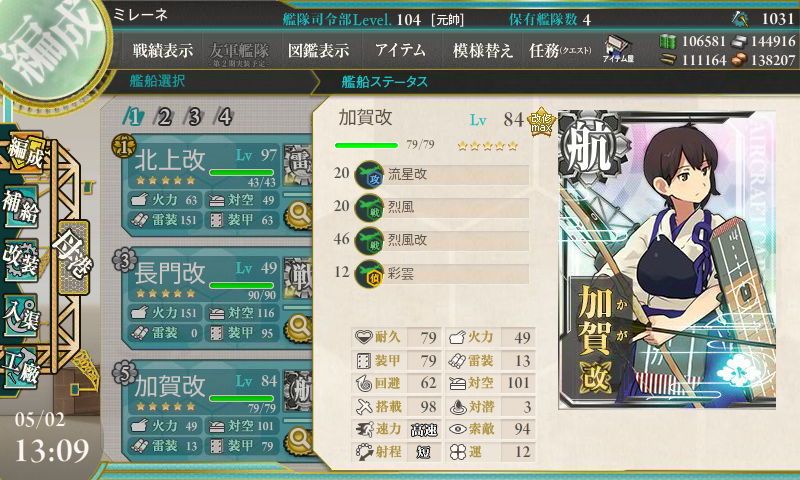
Task: Click magnifier detail icon for 加賀改 in fleet list
Action: pyautogui.click(x=298, y=440)
